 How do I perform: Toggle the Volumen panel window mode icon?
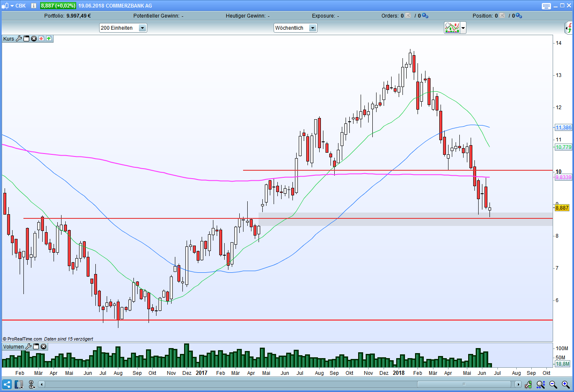coord(36,346)
